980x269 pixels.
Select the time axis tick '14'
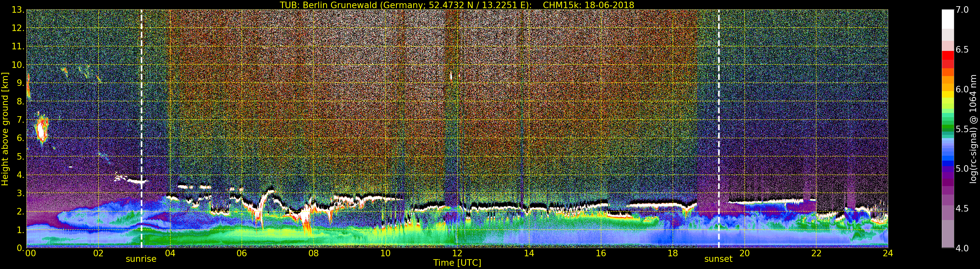(x=529, y=253)
